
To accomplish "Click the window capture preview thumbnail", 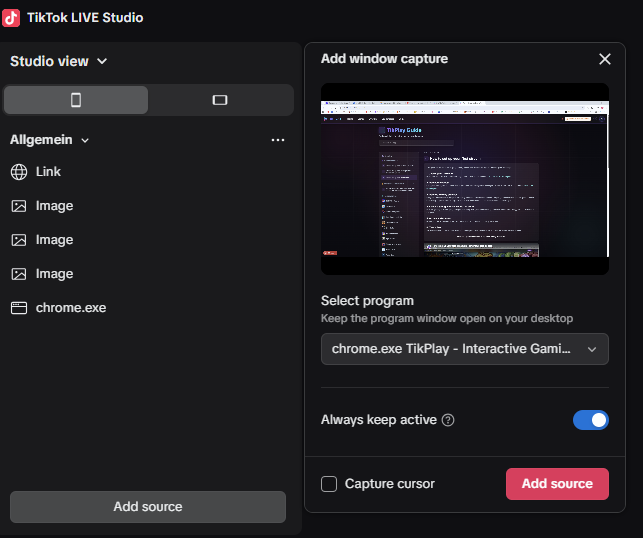I will (465, 179).
